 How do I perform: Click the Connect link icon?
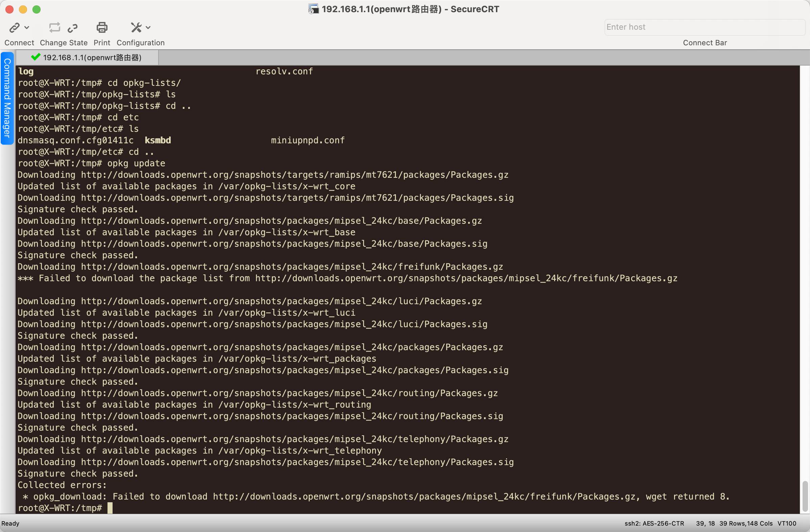pos(14,28)
